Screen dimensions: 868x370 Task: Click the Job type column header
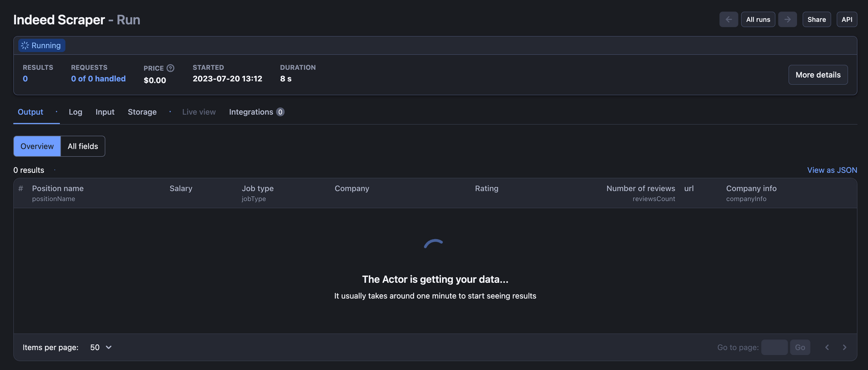258,193
